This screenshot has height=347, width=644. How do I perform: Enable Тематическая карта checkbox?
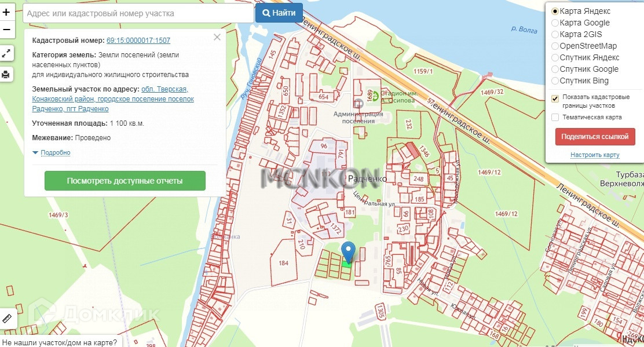555,118
